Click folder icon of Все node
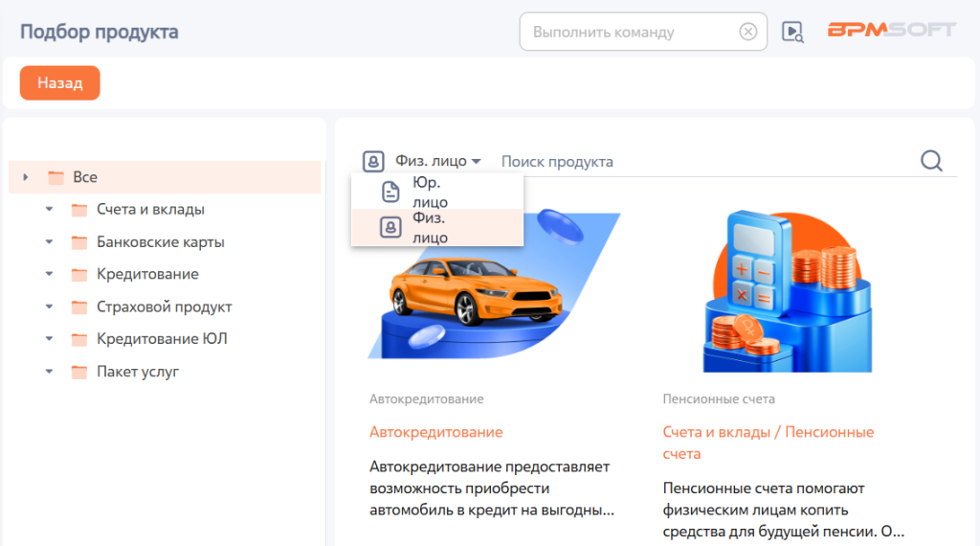 coord(56,177)
